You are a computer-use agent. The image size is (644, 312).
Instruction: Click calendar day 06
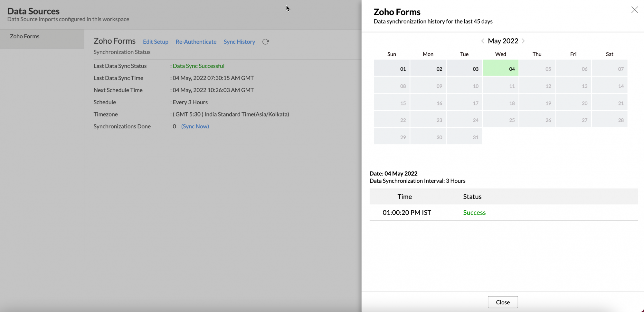coord(573,68)
